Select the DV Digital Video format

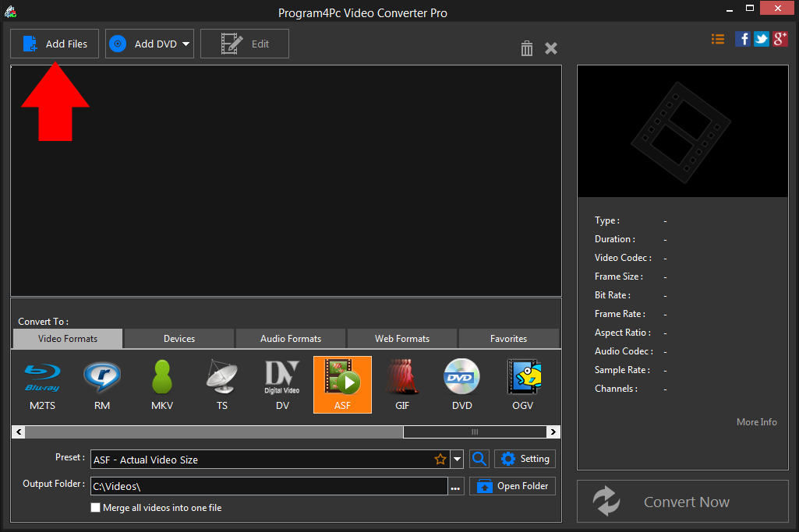point(282,384)
